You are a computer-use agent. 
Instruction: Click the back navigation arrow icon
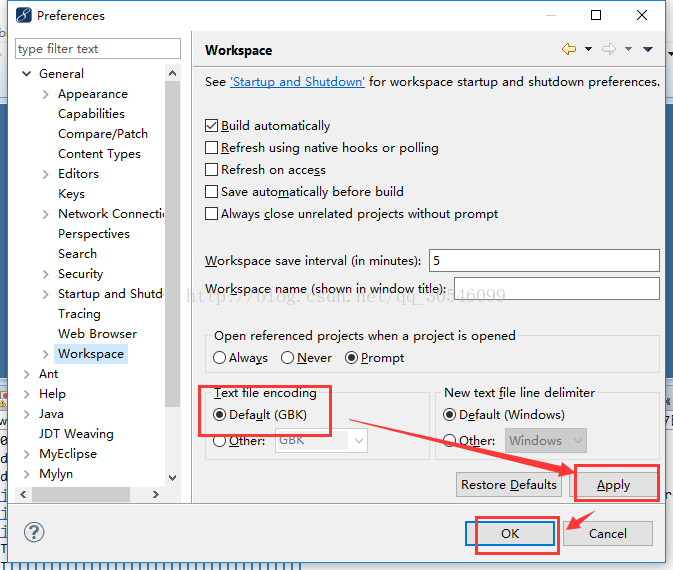569,49
